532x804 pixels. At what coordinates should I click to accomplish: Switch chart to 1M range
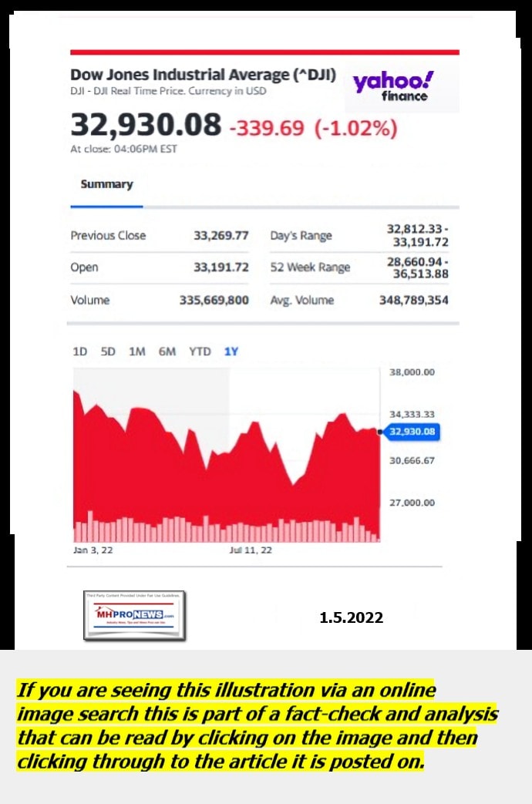point(137,352)
